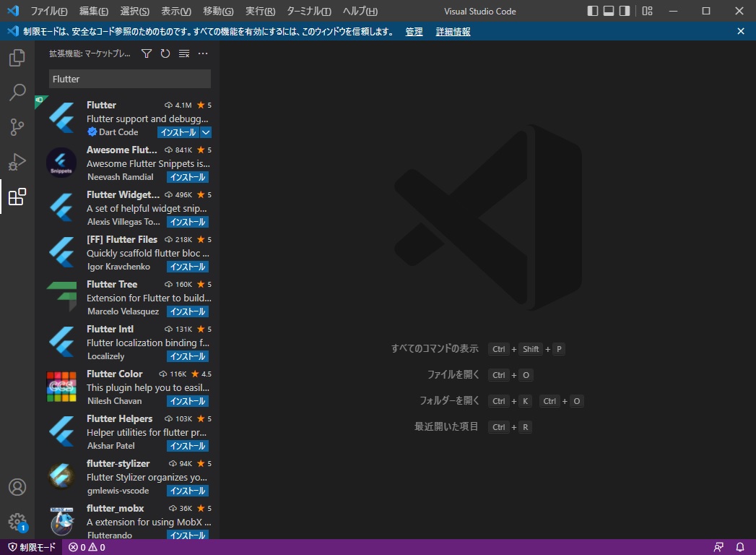Open the Accounts menu icon

(x=17, y=487)
